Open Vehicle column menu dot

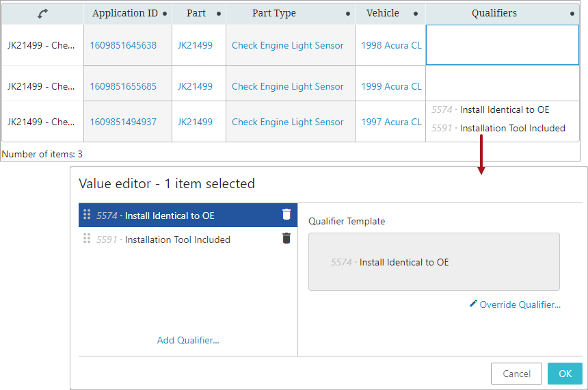click(416, 14)
